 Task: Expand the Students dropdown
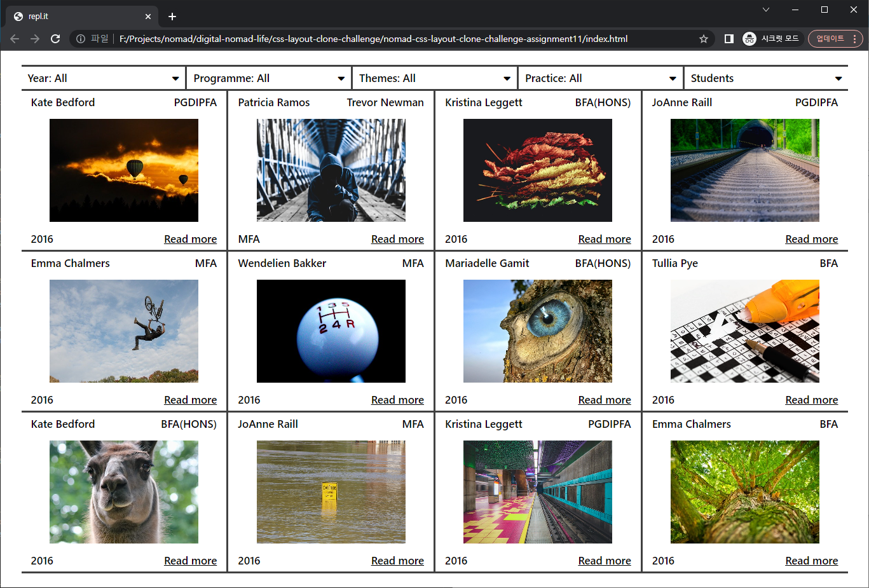766,78
